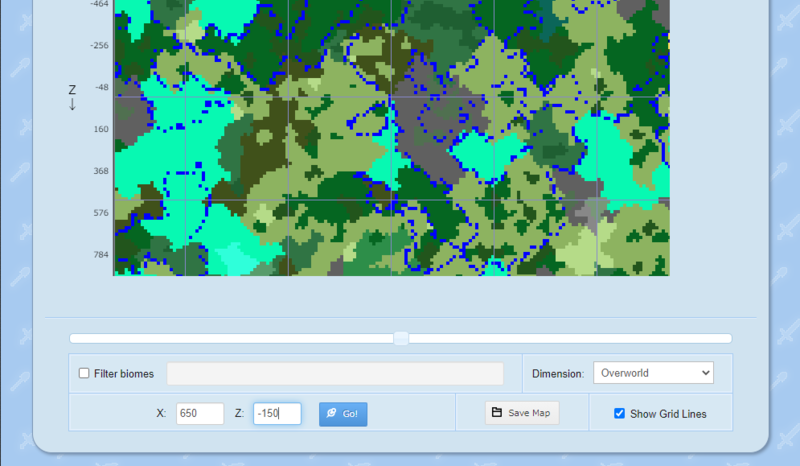
Task: Click the Z axis label 784
Action: pyautogui.click(x=101, y=255)
